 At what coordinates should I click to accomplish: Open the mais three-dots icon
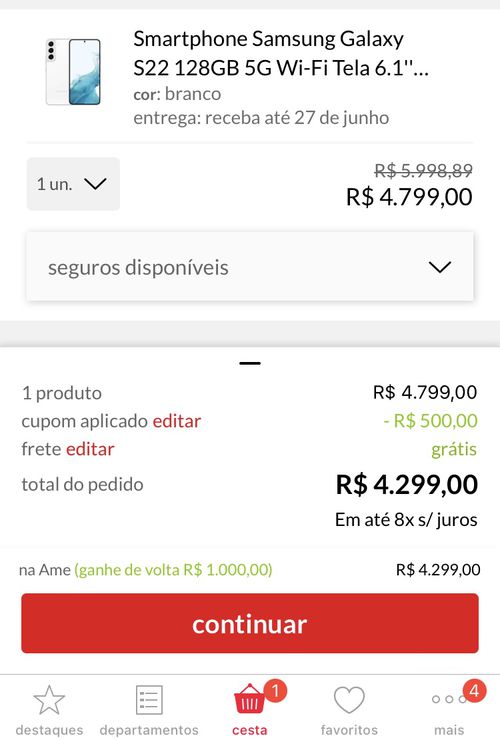(449, 699)
